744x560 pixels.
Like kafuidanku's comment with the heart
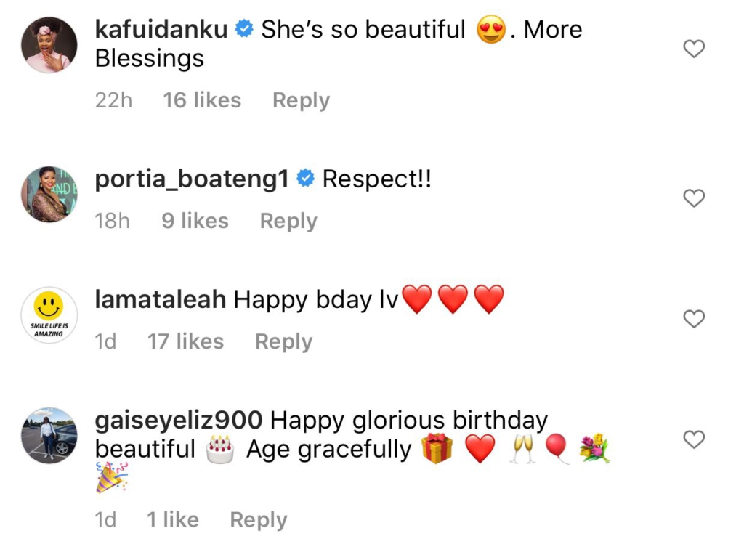(x=695, y=49)
